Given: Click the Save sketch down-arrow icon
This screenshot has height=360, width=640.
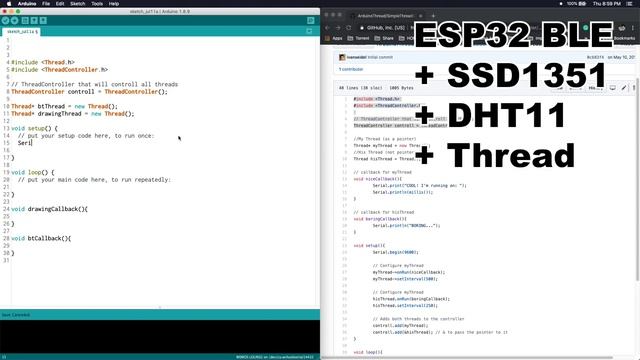Looking at the screenshot, I should coord(43,20).
